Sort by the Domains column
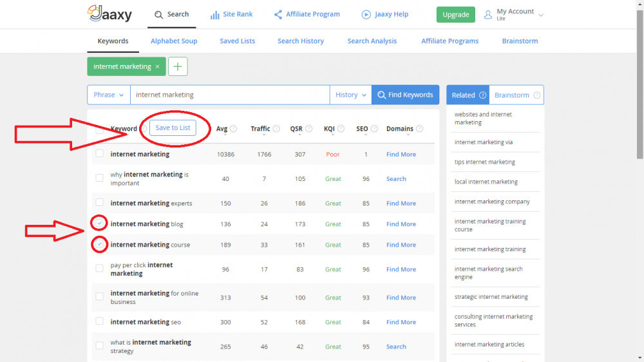The height and width of the screenshot is (362, 644). [400, 129]
